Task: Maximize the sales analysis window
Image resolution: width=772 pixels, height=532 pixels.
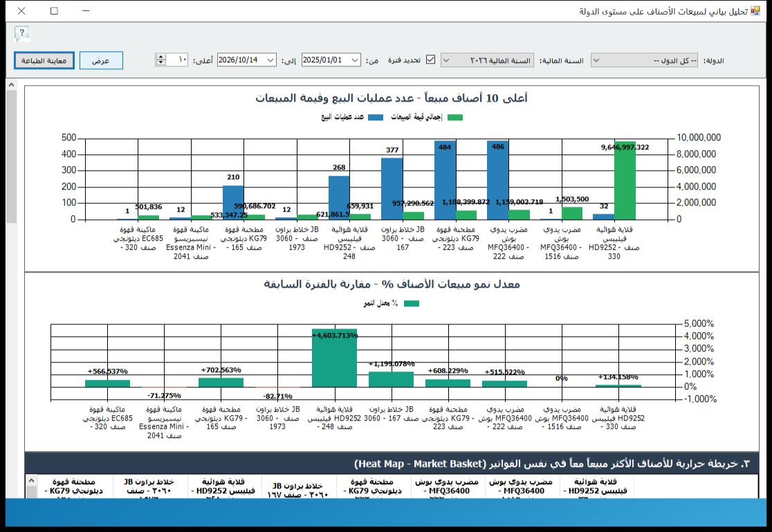Action: (x=54, y=11)
